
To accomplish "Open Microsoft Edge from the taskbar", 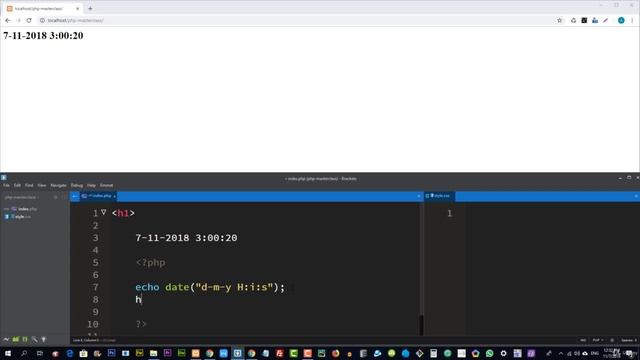I will (70, 353).
